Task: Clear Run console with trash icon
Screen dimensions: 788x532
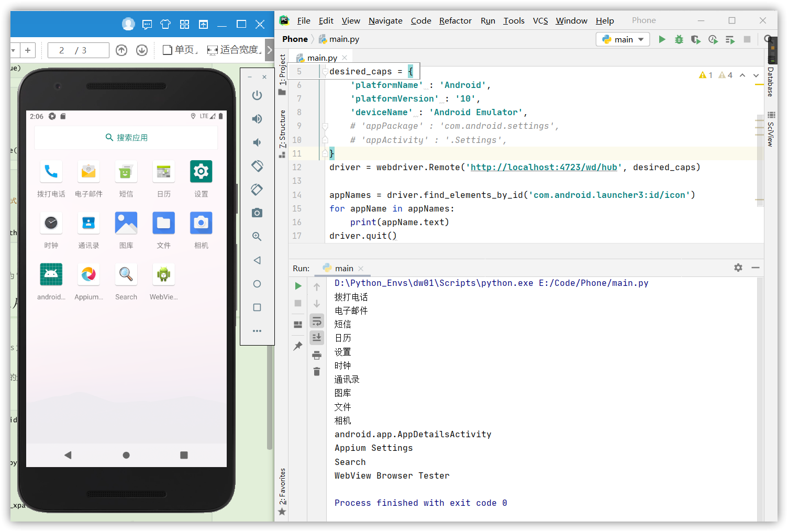Action: coord(317,372)
